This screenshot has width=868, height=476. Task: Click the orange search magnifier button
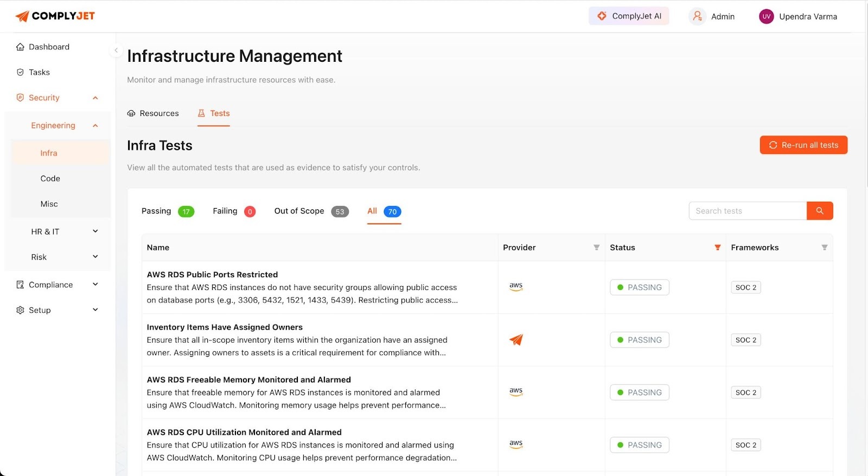820,211
